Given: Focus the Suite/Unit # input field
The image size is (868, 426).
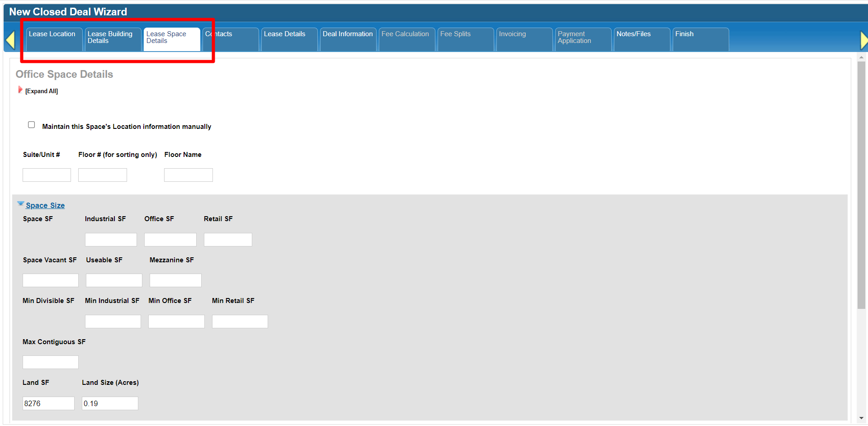Looking at the screenshot, I should point(47,175).
